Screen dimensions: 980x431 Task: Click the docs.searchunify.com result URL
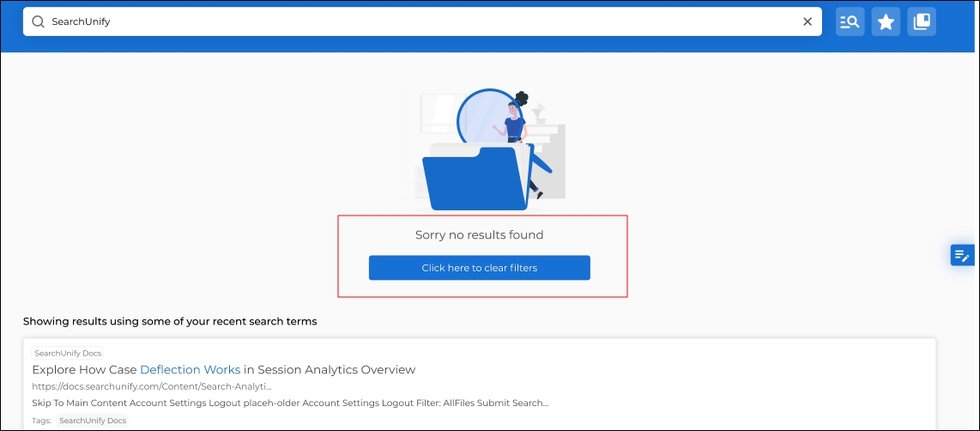pyautogui.click(x=152, y=387)
